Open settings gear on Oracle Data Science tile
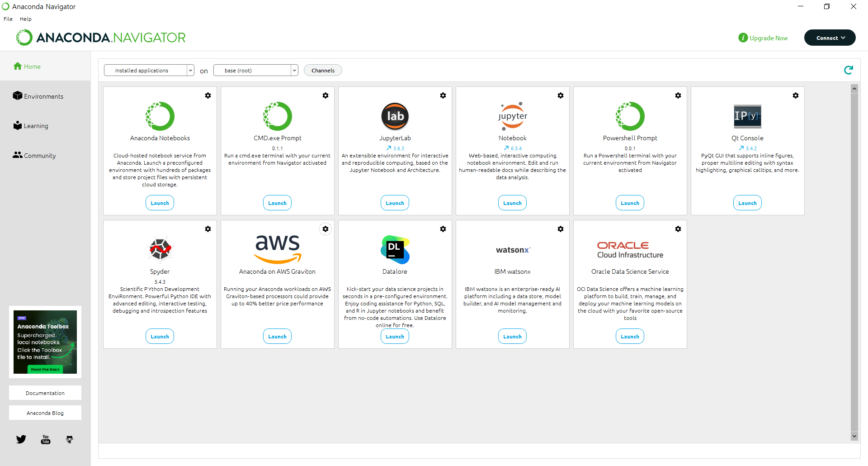This screenshot has width=868, height=466. pos(678,229)
